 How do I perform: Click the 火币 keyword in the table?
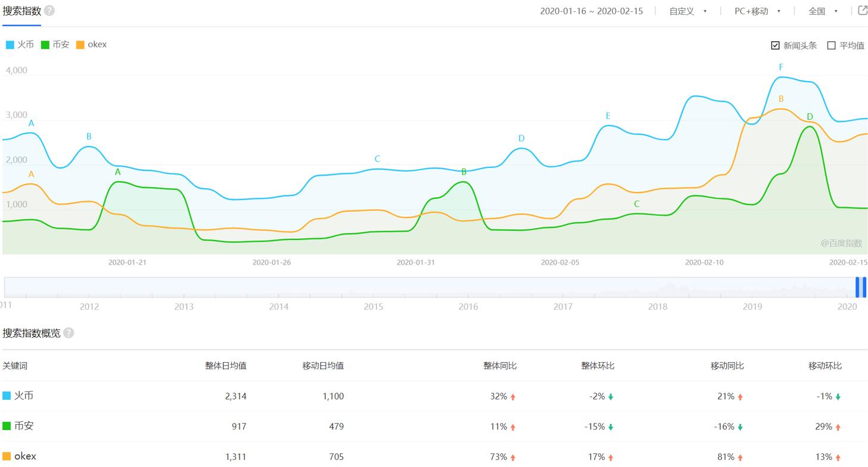coord(24,396)
